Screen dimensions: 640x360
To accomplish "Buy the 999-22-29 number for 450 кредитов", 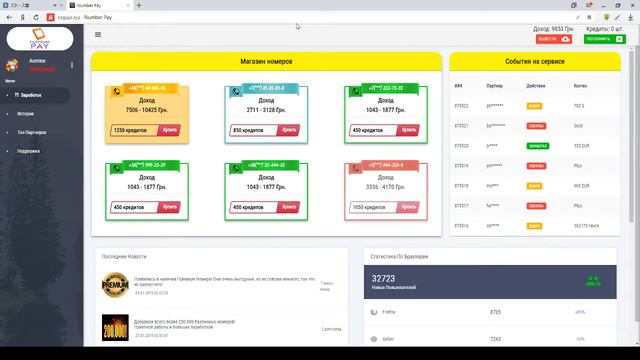I will tap(169, 207).
